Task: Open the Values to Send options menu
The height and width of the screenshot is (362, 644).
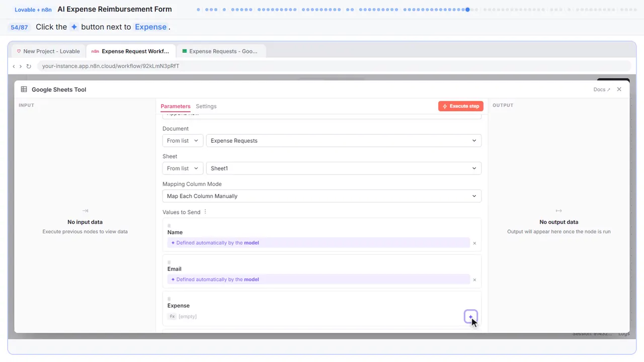Action: 205,212
